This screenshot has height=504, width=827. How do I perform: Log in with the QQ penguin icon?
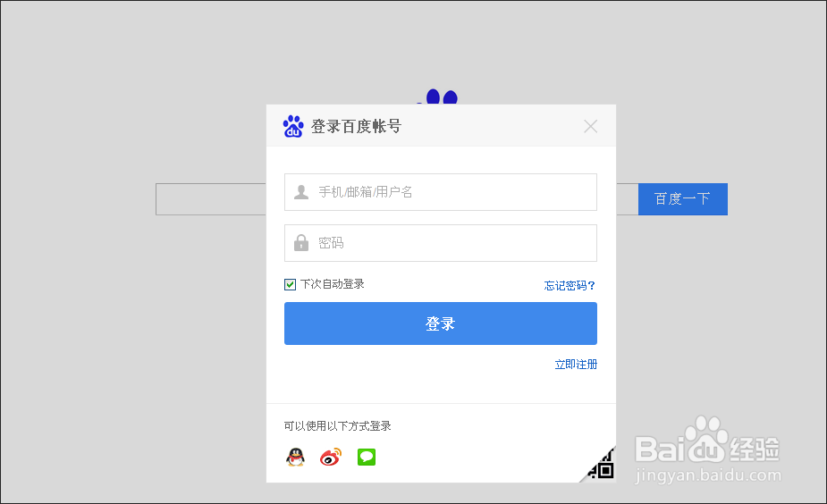pyautogui.click(x=295, y=457)
